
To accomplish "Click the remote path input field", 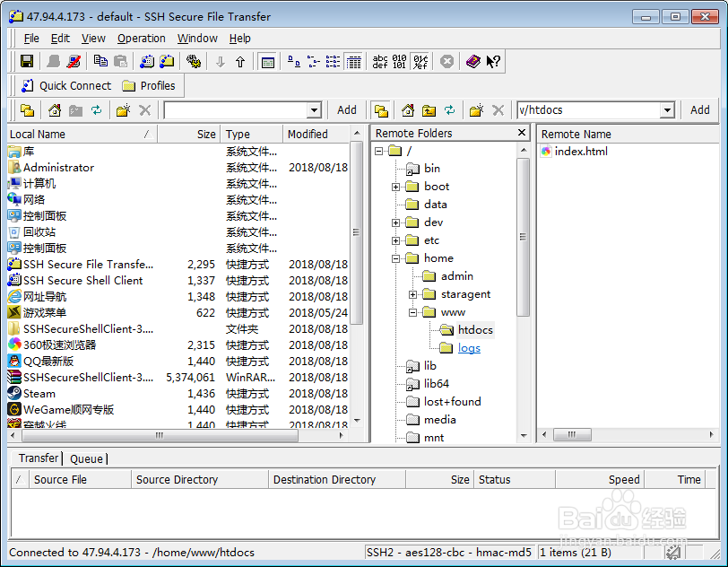I will click(589, 110).
